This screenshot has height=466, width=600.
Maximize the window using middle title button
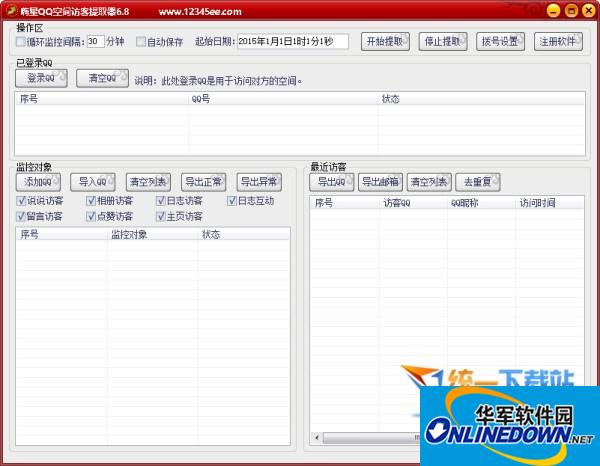pos(571,10)
